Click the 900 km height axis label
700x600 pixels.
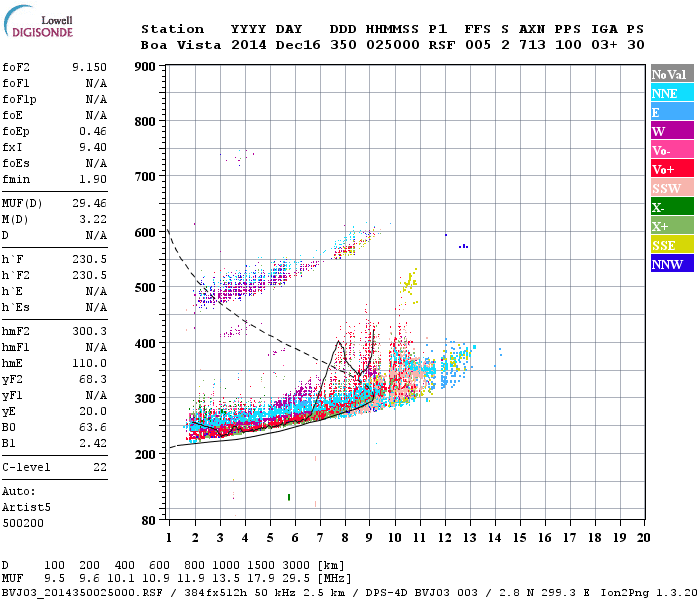146,67
